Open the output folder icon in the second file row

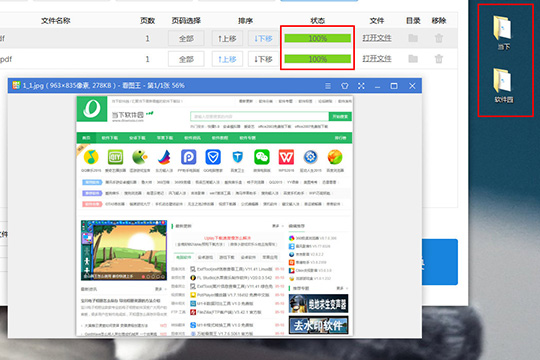click(413, 59)
